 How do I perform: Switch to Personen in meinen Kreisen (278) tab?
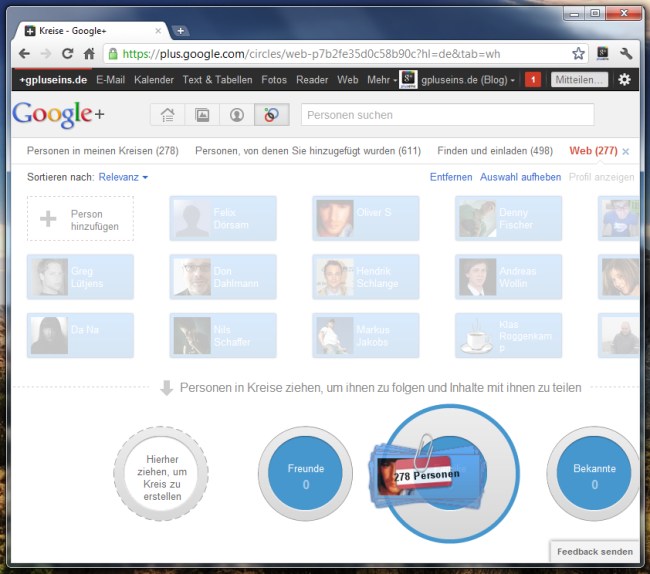(x=103, y=151)
